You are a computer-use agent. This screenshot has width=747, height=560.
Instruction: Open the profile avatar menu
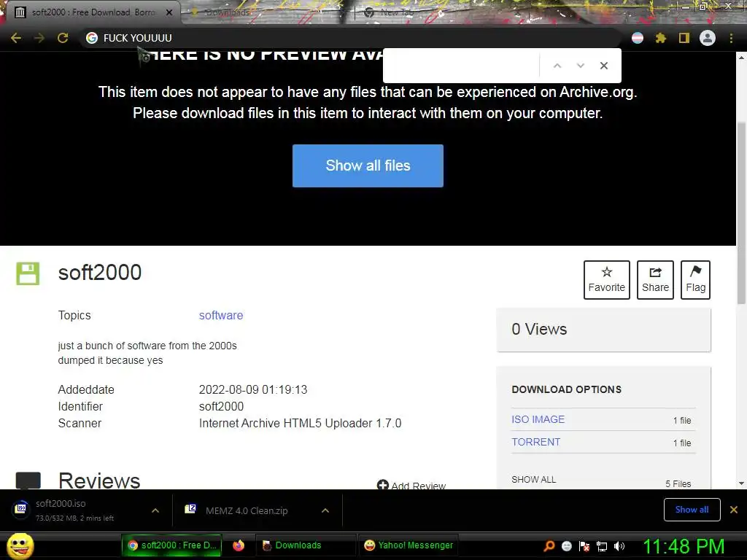708,38
